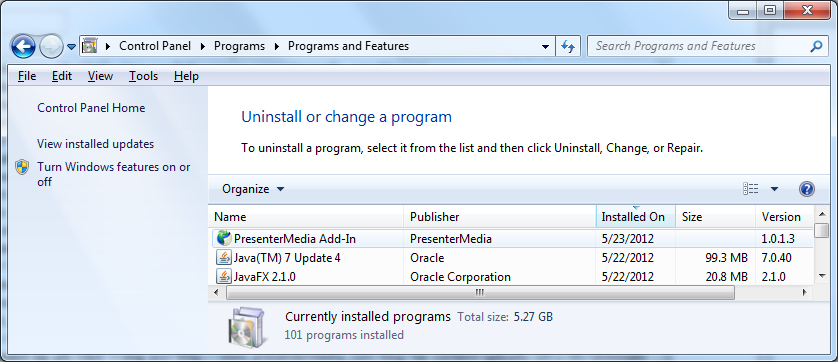Open the View menu

coord(100,76)
